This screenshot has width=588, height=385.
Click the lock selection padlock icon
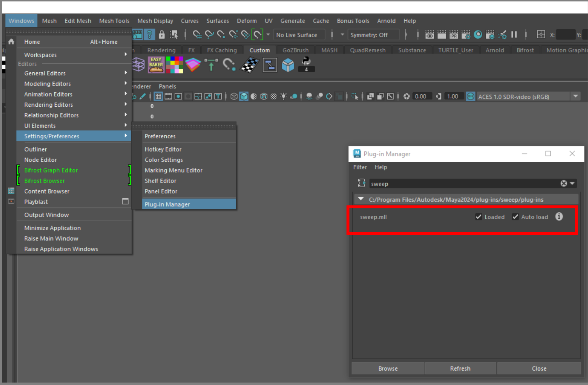pos(162,35)
